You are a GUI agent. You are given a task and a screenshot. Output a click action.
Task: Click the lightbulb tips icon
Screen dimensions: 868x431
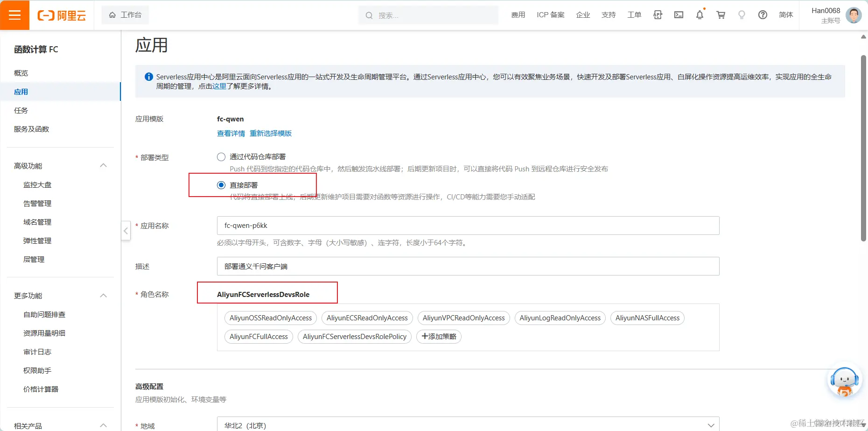pyautogui.click(x=742, y=15)
